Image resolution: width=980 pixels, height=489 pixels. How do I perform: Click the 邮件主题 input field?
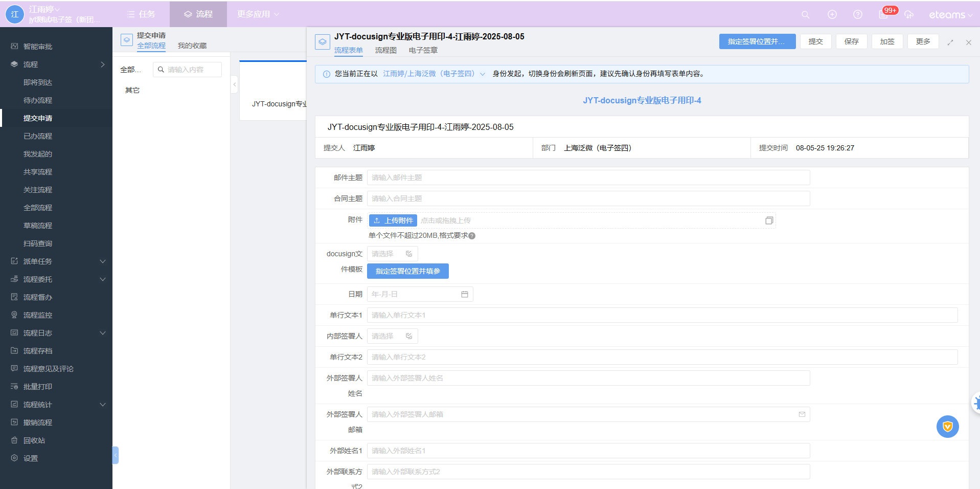(588, 177)
